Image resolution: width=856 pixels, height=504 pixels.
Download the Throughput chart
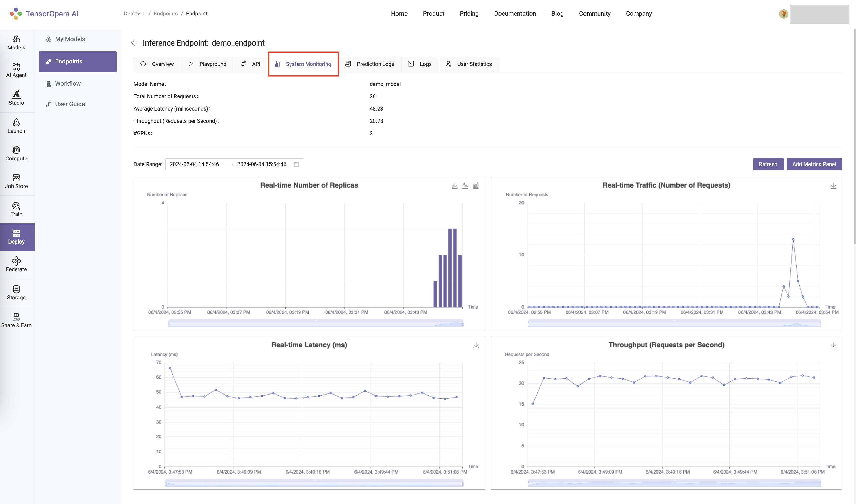(833, 346)
